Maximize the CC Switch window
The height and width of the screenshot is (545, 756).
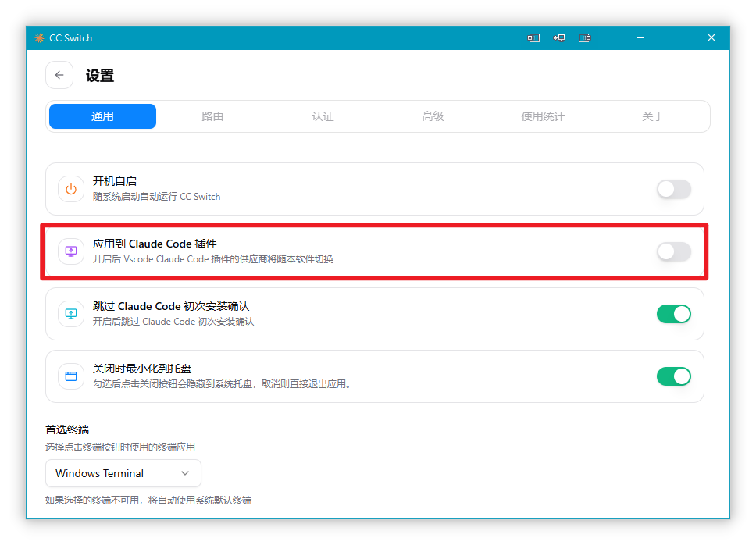(676, 37)
